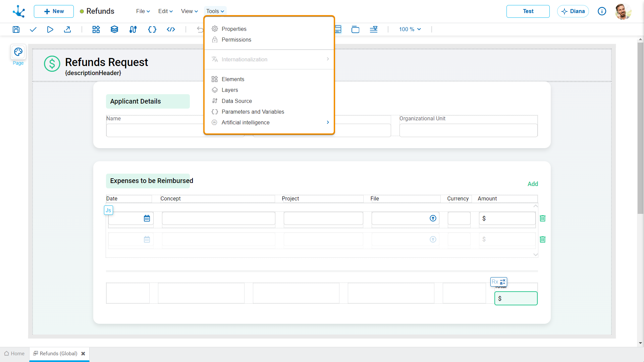
Task: Click the align/indent toolbar icon
Action: (374, 29)
